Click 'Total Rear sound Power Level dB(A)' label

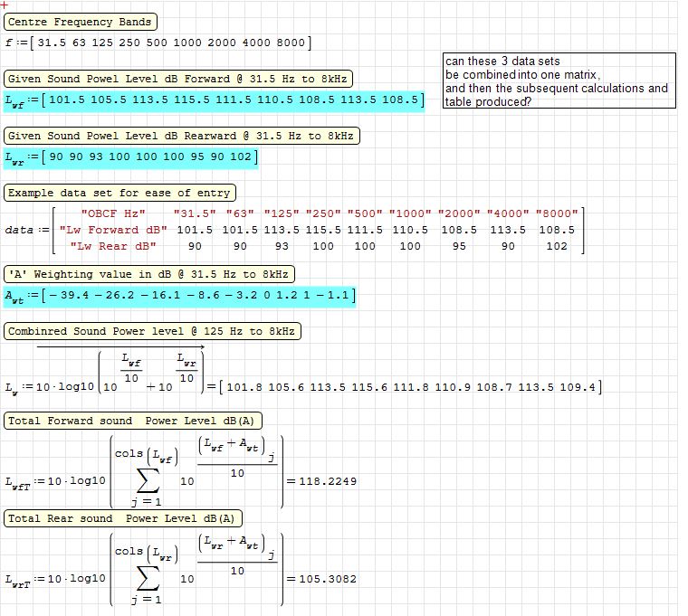tap(123, 518)
